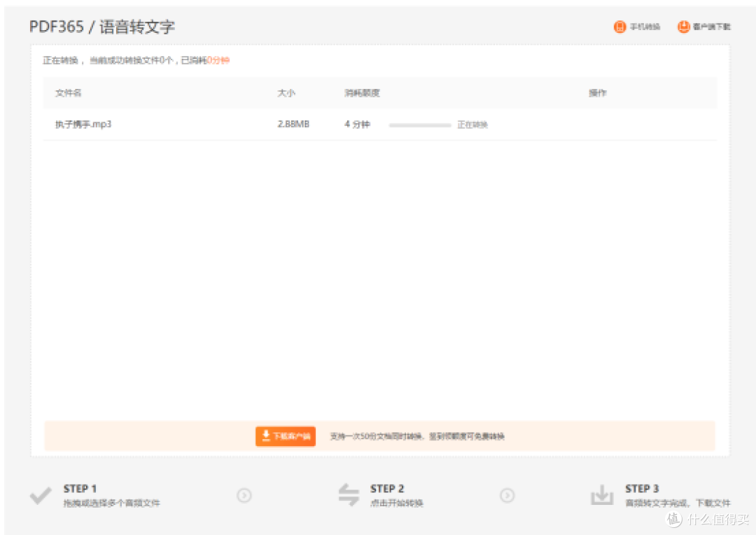Click the 正在转换 status summary line
Screen dimensions: 756x535
[x=136, y=60]
